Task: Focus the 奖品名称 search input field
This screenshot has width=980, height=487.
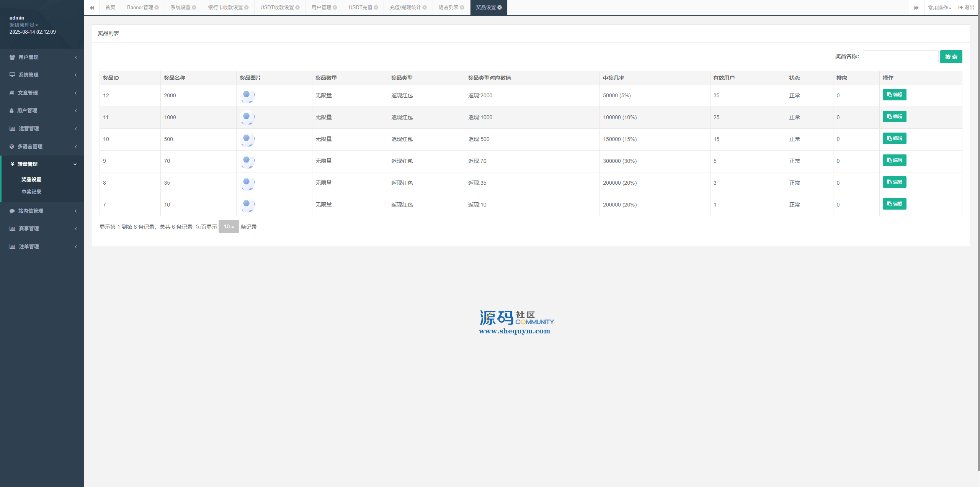Action: [x=900, y=57]
